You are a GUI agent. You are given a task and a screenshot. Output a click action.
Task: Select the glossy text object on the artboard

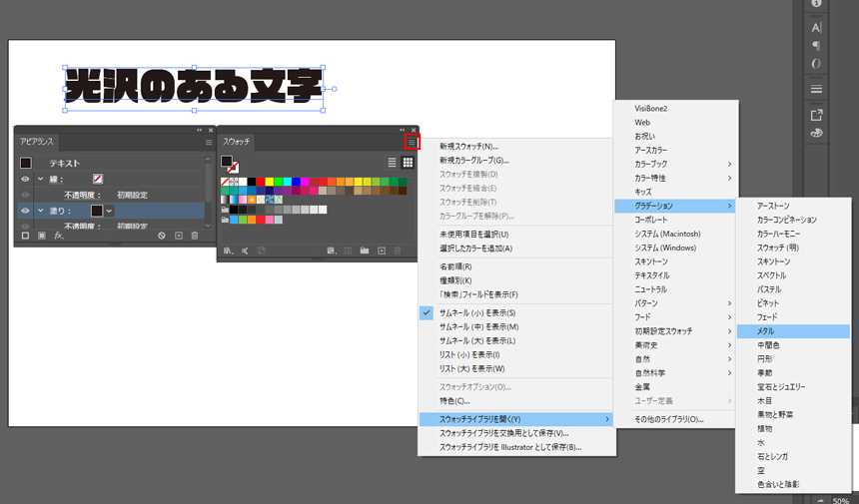pyautogui.click(x=194, y=87)
